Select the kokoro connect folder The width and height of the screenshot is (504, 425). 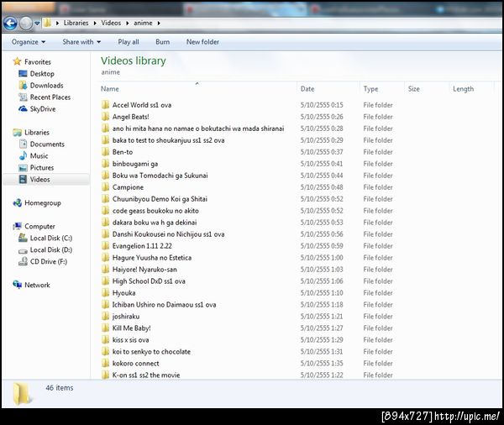[135, 364]
